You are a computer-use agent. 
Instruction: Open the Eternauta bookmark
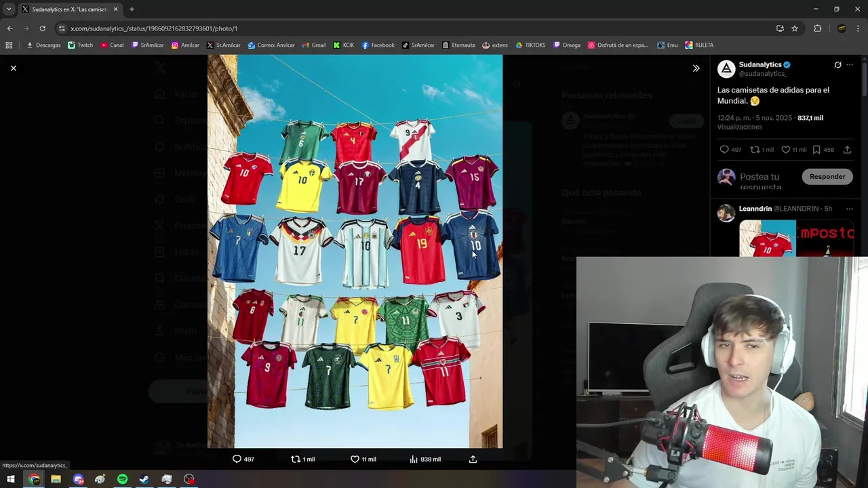click(x=458, y=45)
